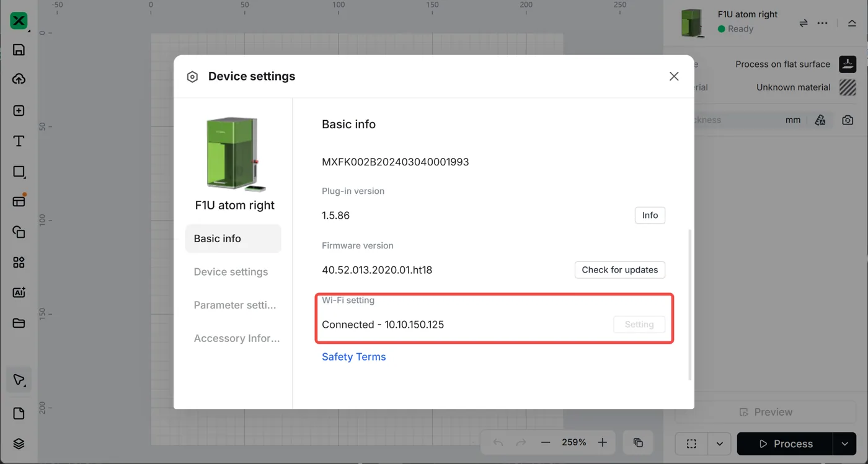
Task: Click the F1U device thumbnail in dialog
Action: [x=235, y=153]
